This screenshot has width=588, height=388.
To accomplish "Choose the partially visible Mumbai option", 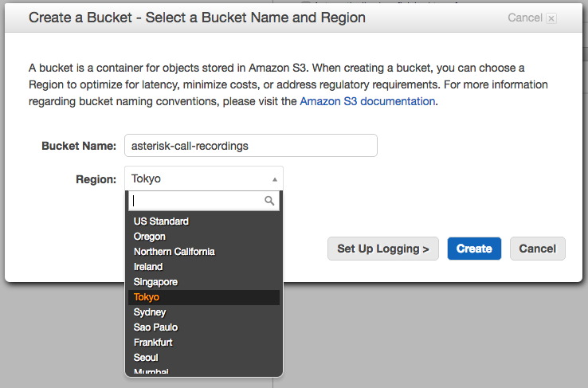I will coord(151,370).
